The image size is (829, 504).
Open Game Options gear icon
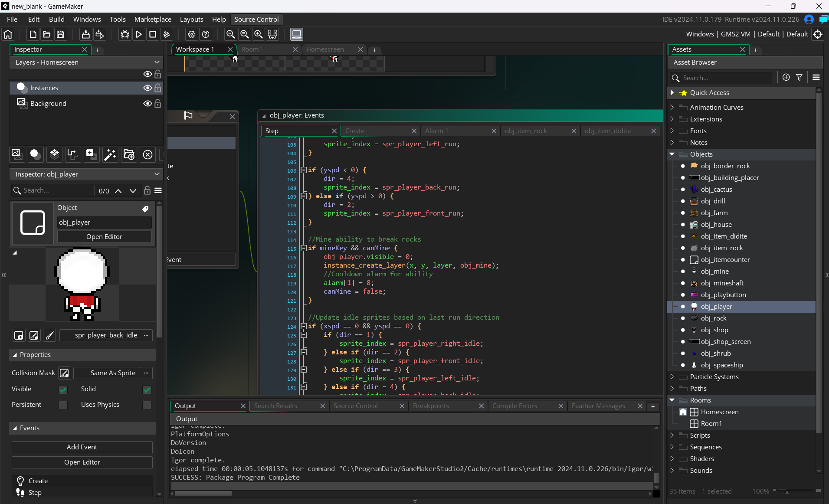[192, 34]
